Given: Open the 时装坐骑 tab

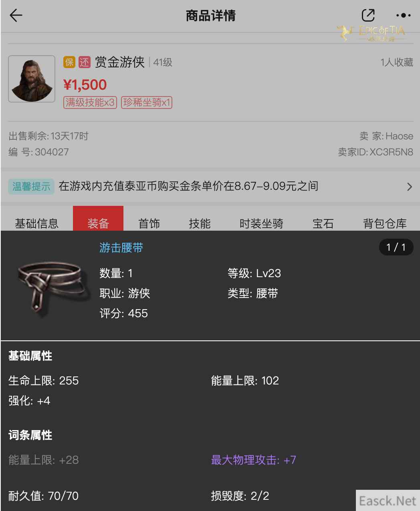Looking at the screenshot, I should [261, 223].
